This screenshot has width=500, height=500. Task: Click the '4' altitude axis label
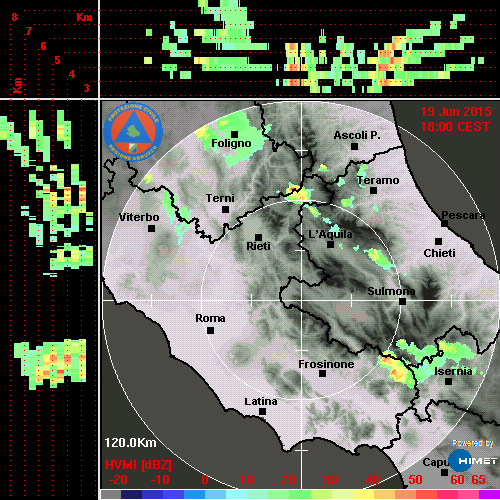[72, 74]
